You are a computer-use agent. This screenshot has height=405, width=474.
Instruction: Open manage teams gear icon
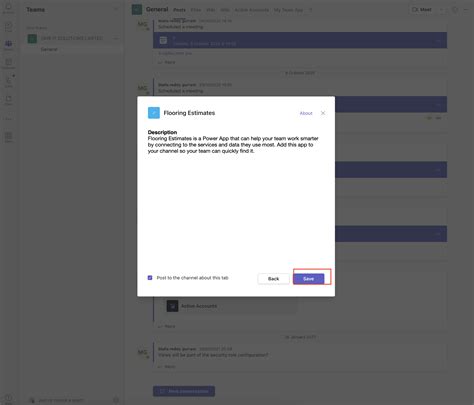tap(116, 400)
